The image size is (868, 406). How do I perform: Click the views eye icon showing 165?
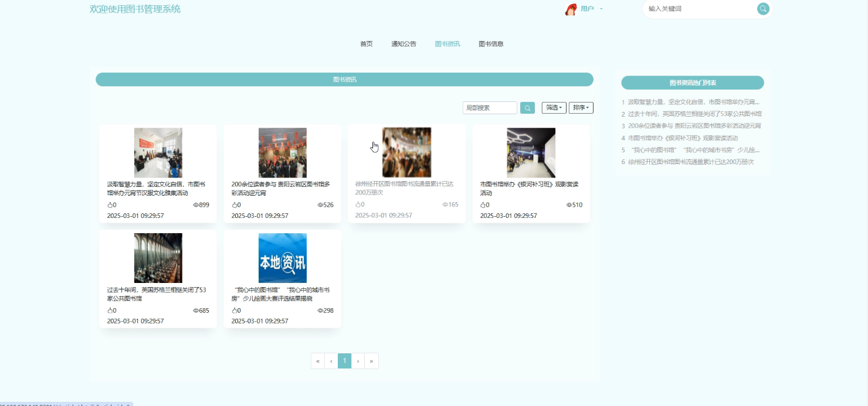[445, 204]
